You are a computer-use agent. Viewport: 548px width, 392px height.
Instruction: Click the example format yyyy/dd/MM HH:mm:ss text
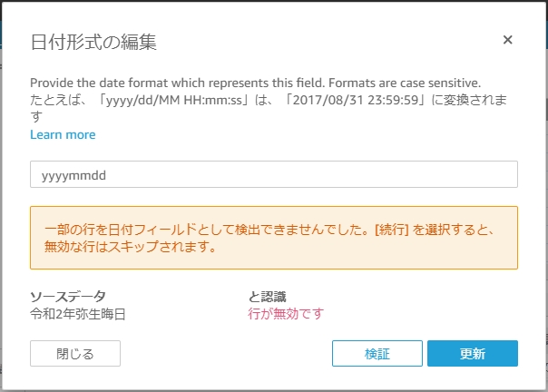pos(174,100)
